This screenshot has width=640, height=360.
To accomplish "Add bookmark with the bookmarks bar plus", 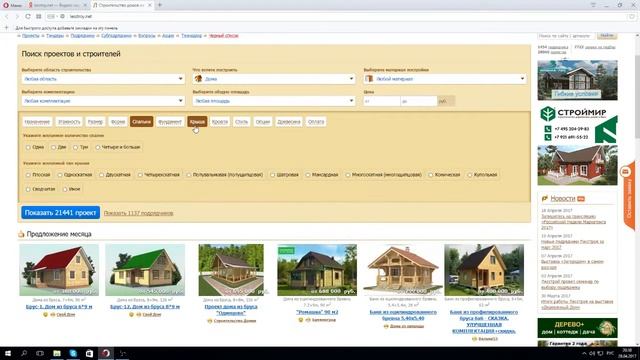I will (6, 28).
